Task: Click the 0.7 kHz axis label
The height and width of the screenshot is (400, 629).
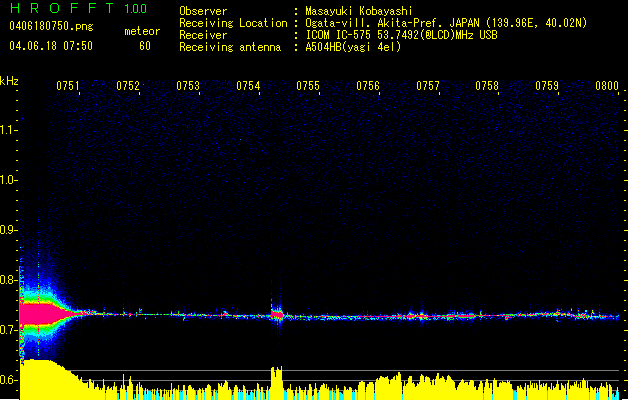Action: 8,330
